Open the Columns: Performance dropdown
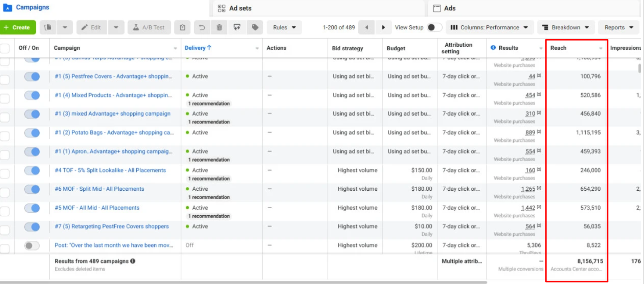 tap(489, 27)
